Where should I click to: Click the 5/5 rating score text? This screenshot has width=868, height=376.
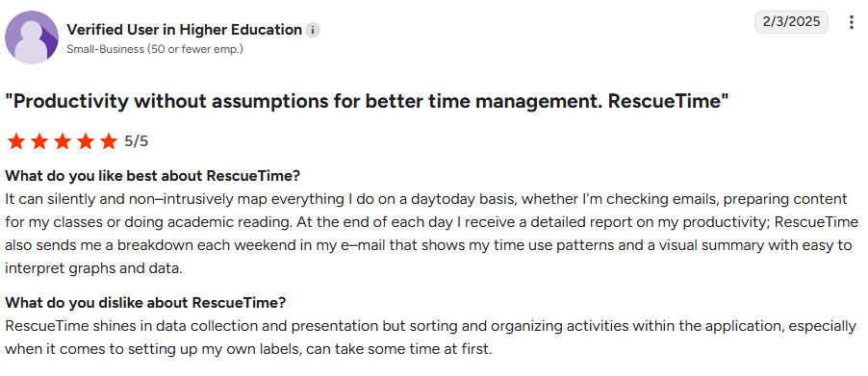(137, 141)
